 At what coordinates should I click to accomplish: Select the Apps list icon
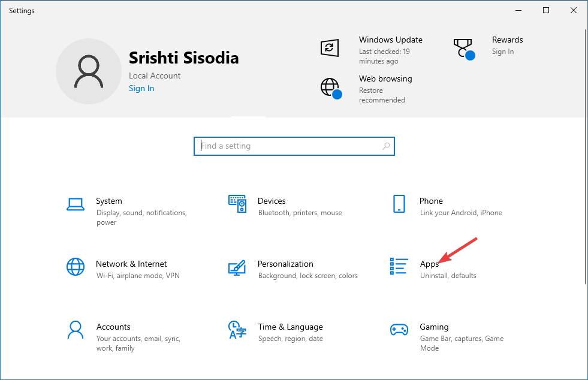tap(399, 266)
